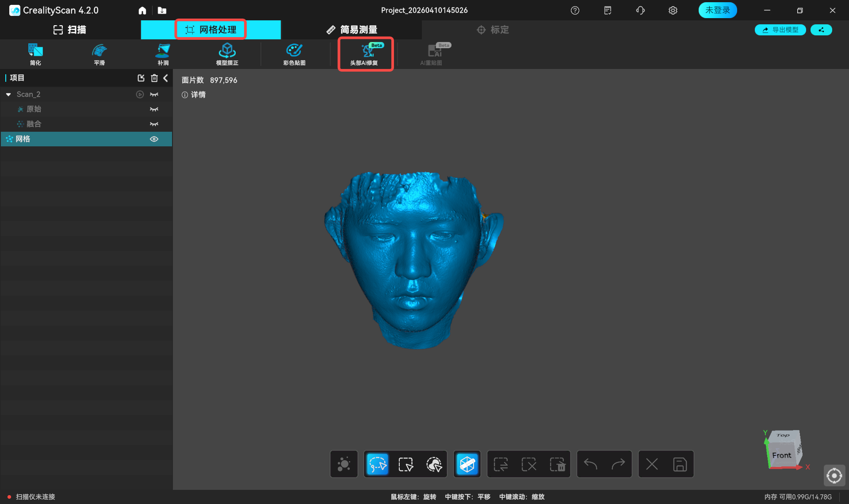Click the save icon in bottom toolbar
Image resolution: width=849 pixels, height=504 pixels.
pos(680,464)
